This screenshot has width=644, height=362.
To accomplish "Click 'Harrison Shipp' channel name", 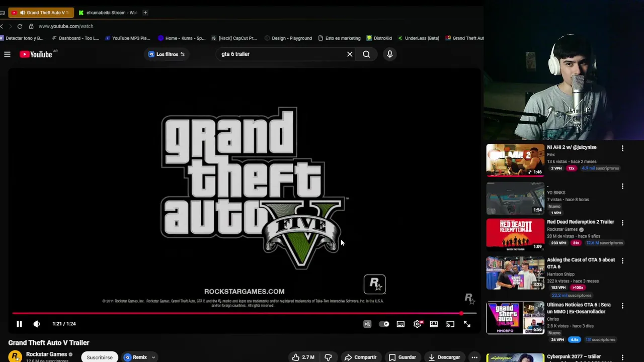I will (560, 274).
